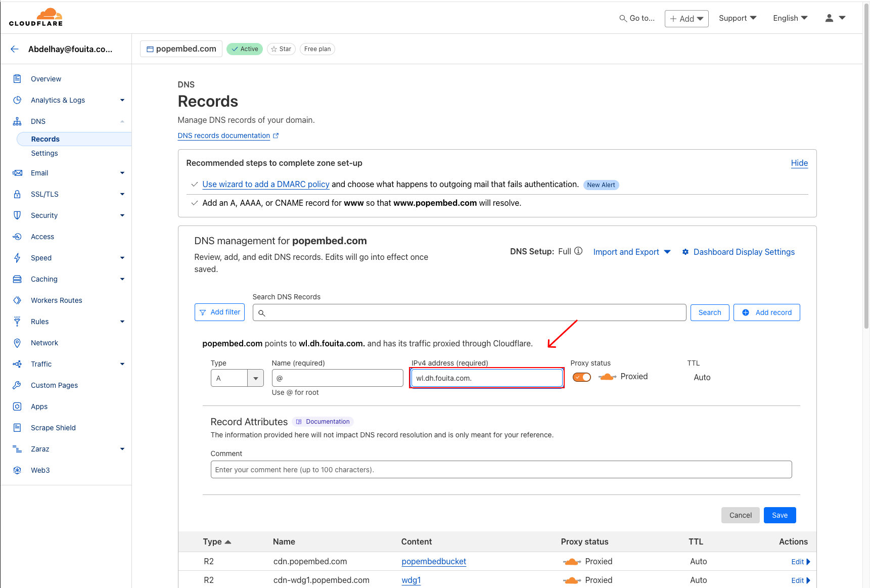Open the Overview sidebar item

pyautogui.click(x=46, y=79)
